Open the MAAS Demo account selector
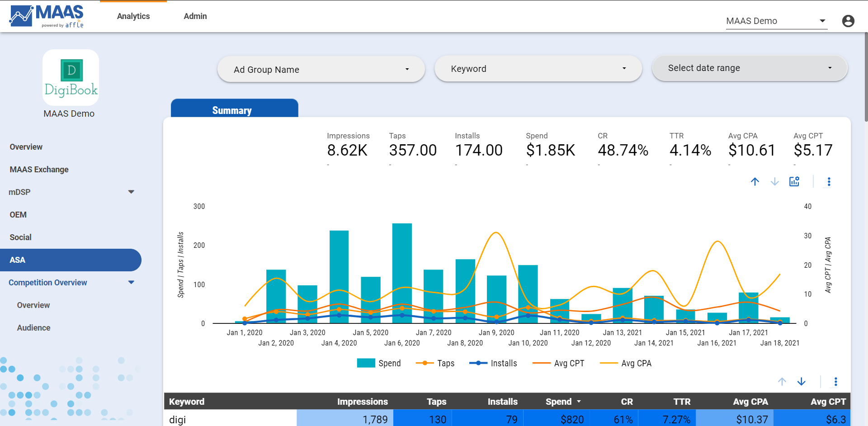 click(x=776, y=21)
